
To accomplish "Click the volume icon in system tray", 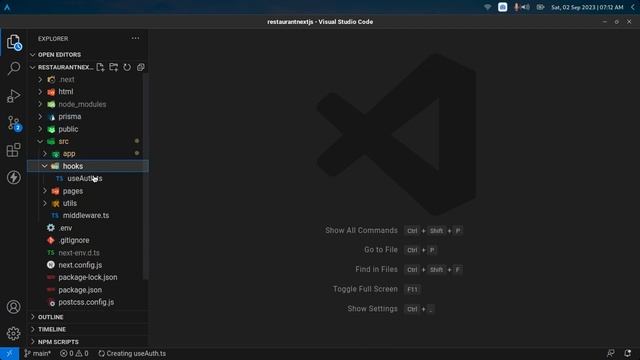I will 525,7.
